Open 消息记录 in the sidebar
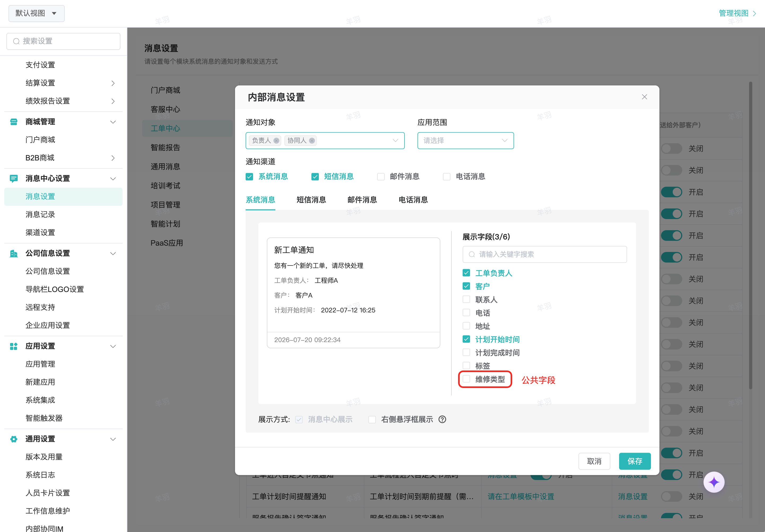 click(x=40, y=215)
